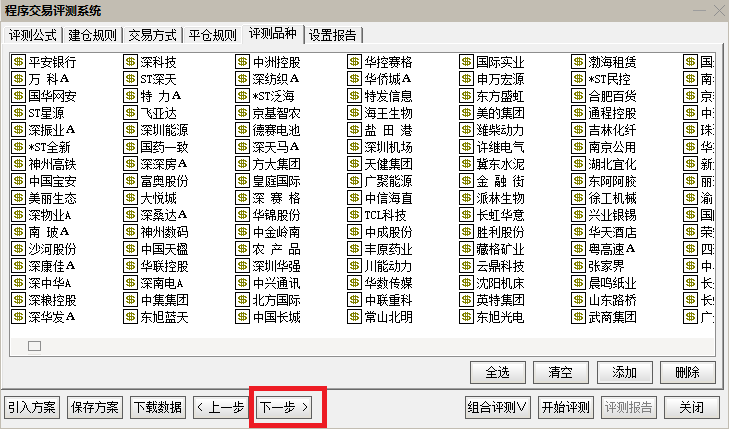Switch to the 评测公式 tab
Viewport: 729px width, 429px height.
click(34, 35)
